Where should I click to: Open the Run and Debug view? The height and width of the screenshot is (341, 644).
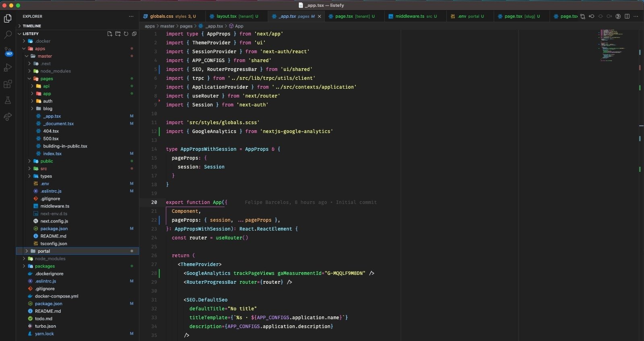[x=8, y=68]
